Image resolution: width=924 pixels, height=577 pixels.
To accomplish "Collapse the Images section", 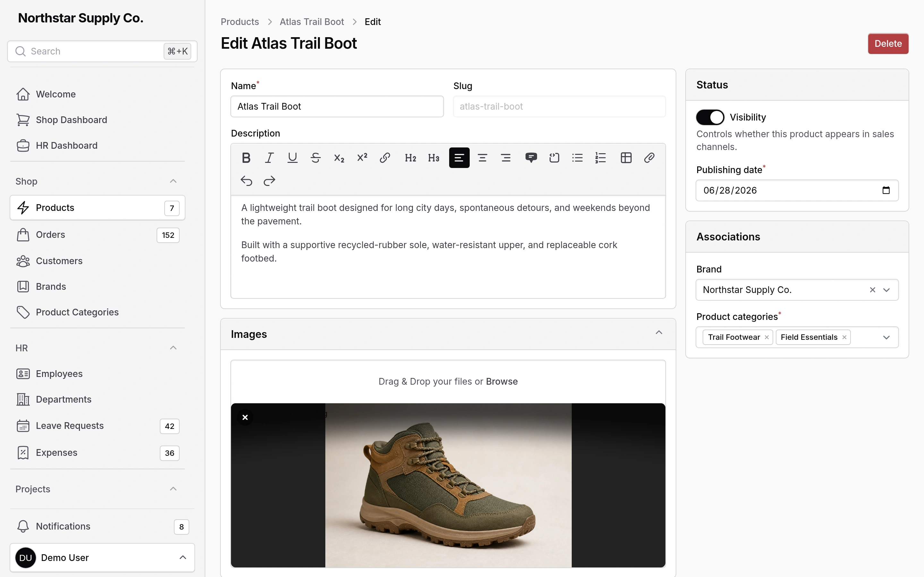I will click(x=659, y=333).
